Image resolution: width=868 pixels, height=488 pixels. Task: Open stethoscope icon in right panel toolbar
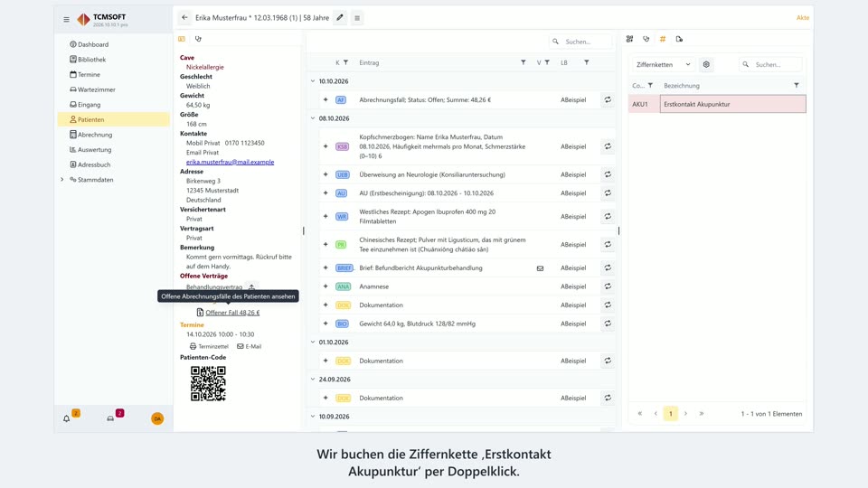click(x=646, y=39)
